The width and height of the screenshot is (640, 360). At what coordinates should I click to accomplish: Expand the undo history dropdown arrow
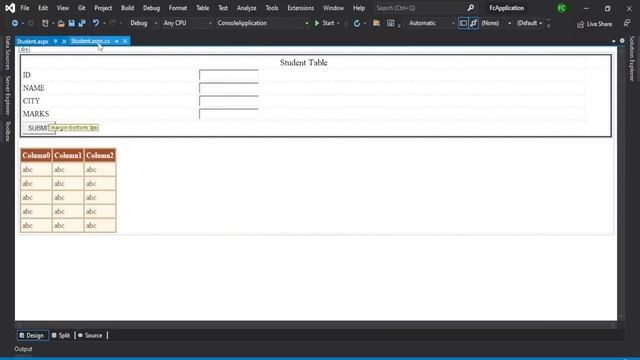point(104,23)
